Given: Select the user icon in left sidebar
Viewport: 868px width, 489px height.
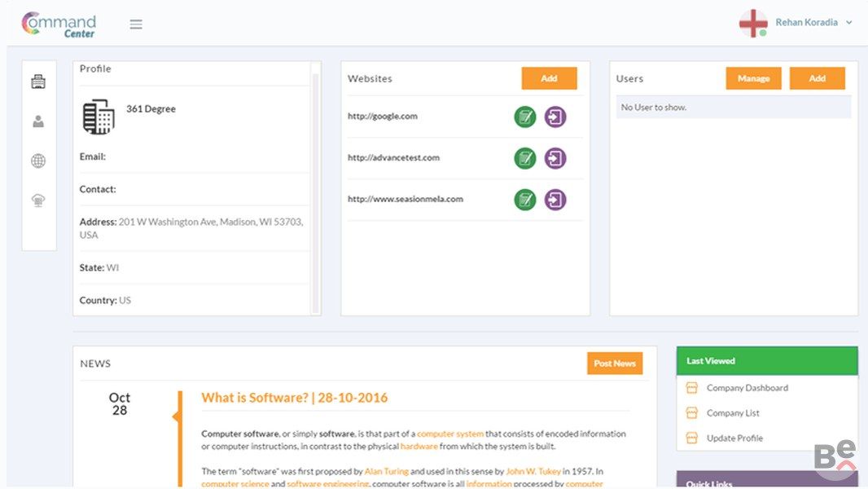Looking at the screenshot, I should [x=38, y=121].
